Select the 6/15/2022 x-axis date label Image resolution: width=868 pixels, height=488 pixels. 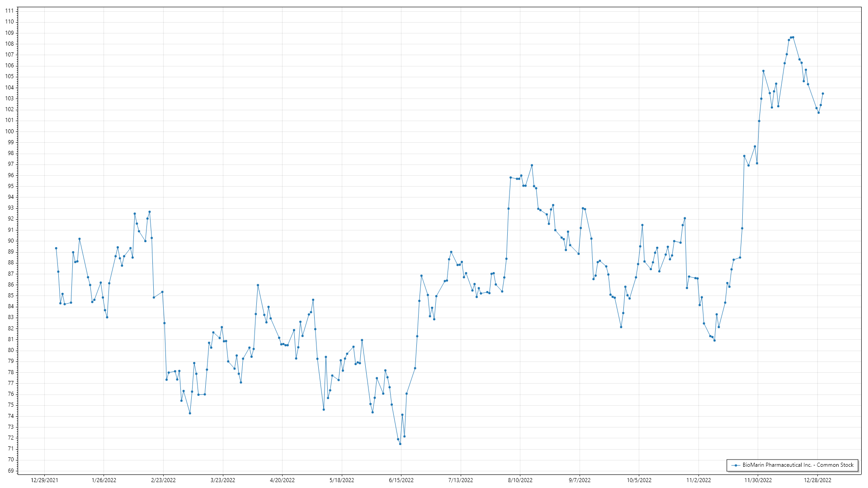[401, 480]
